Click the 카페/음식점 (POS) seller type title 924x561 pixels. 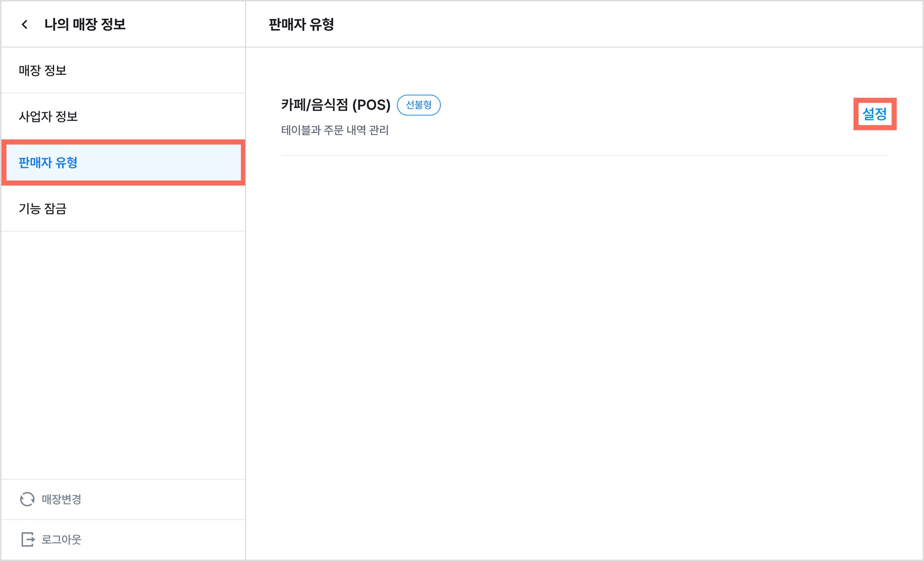pyautogui.click(x=336, y=105)
